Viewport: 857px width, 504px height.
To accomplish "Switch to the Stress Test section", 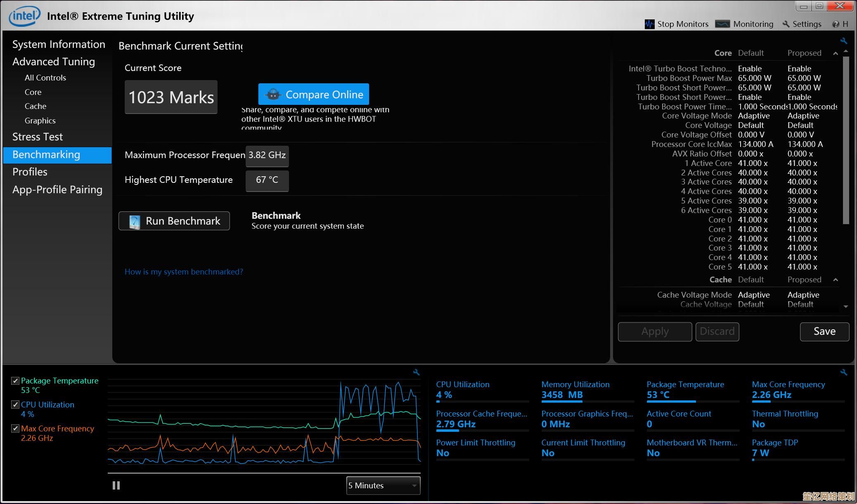I will click(38, 137).
